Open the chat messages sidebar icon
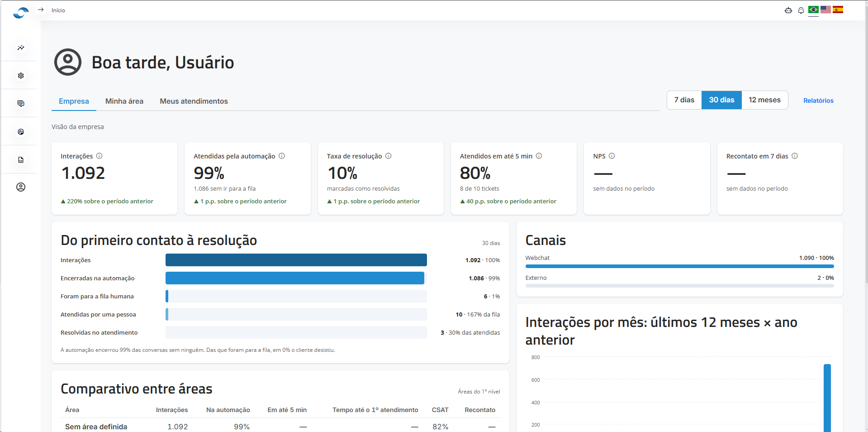The image size is (868, 432). (21, 104)
